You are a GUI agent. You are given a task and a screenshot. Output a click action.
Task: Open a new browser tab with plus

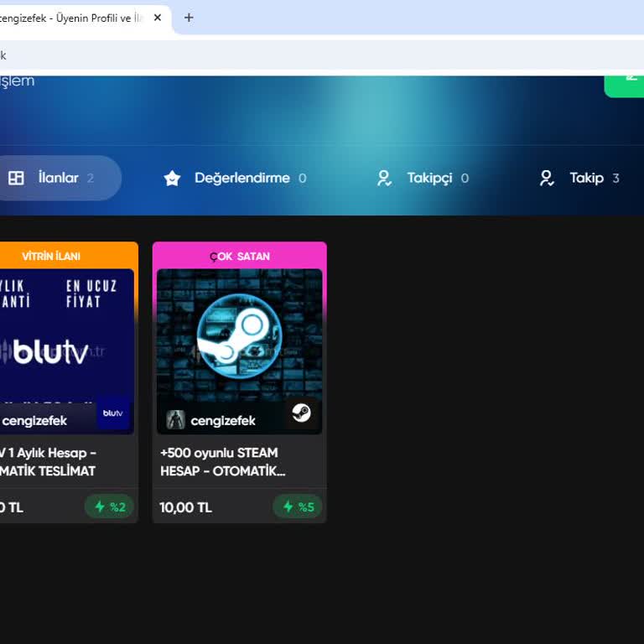189,18
